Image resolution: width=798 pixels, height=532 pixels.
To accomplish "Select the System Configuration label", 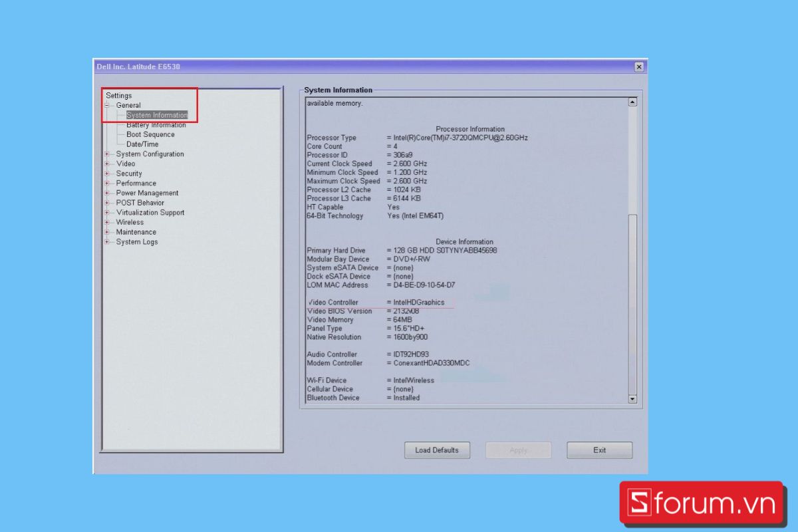I will click(150, 154).
